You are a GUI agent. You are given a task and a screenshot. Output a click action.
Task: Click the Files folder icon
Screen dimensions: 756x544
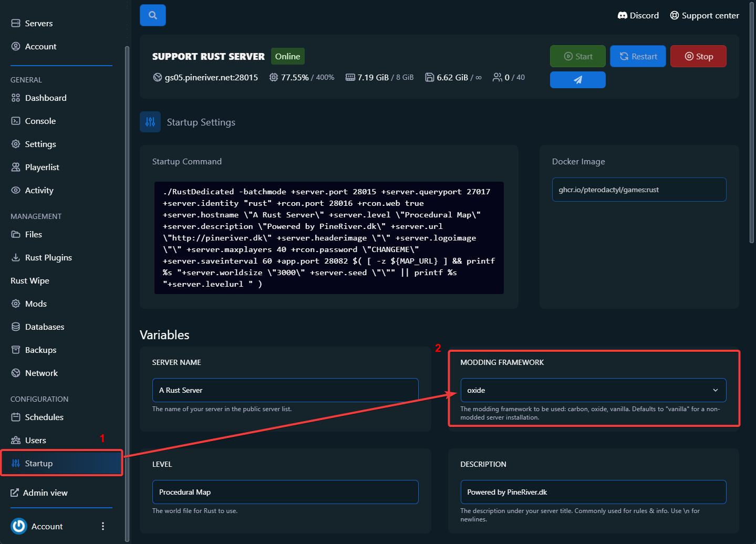coord(16,234)
